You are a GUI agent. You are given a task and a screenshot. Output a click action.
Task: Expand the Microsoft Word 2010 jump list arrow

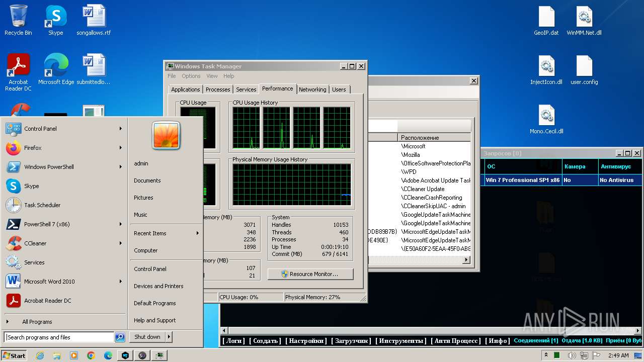[121, 282]
